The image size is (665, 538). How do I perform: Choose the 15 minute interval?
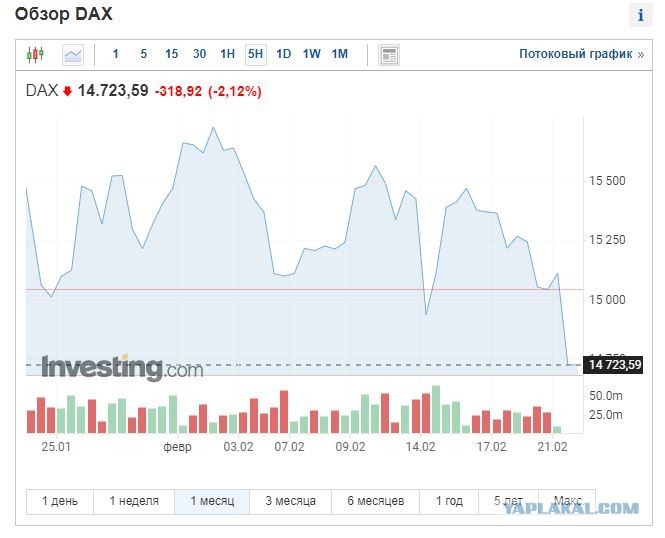tap(171, 54)
